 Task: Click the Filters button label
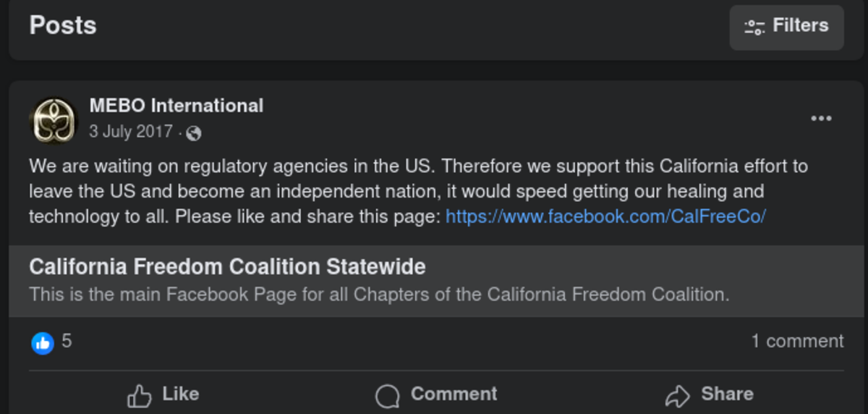[x=800, y=26]
